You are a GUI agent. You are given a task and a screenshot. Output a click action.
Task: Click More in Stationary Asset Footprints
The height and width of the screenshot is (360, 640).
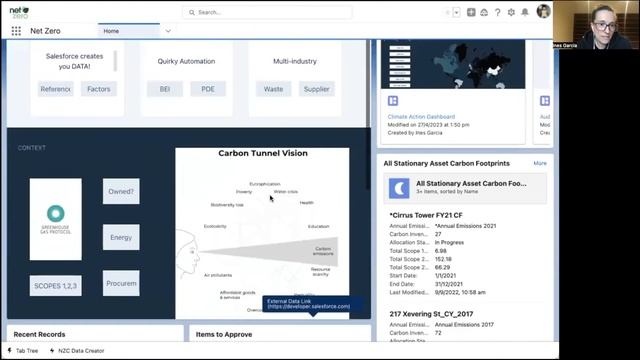pyautogui.click(x=540, y=163)
